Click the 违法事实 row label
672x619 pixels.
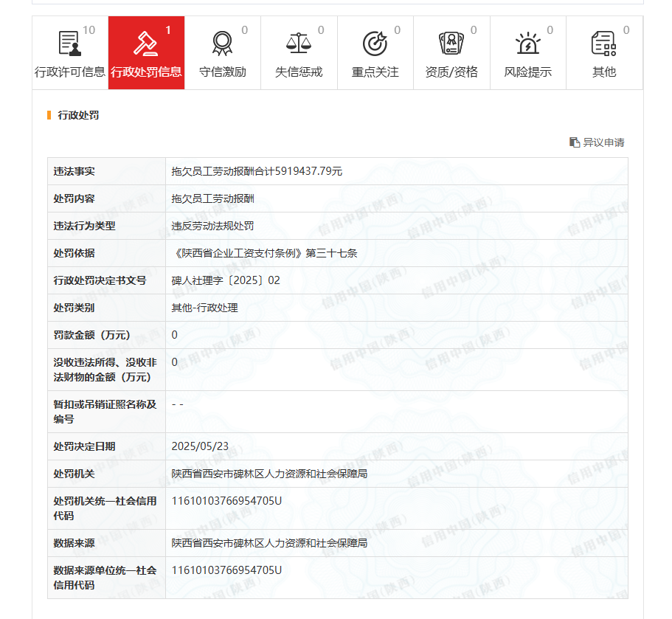75,171
